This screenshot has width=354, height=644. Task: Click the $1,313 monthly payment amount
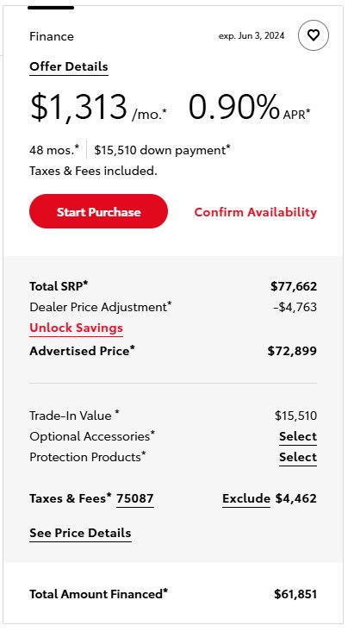[78, 107]
